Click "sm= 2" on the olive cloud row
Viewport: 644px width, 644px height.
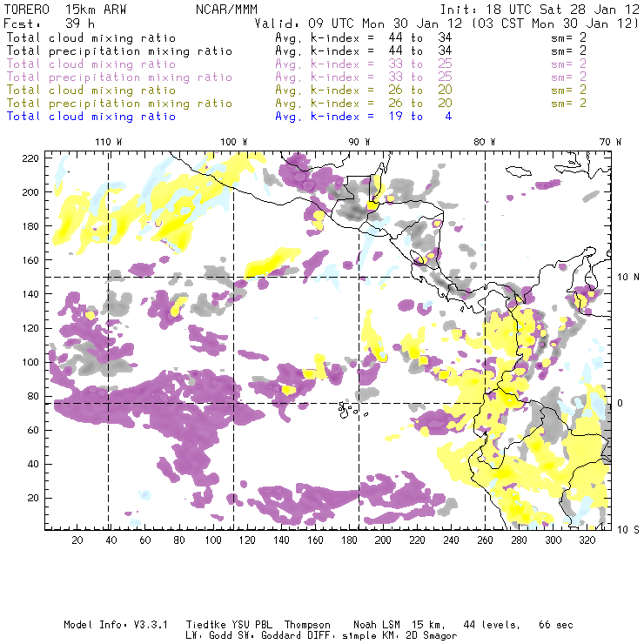[x=568, y=90]
